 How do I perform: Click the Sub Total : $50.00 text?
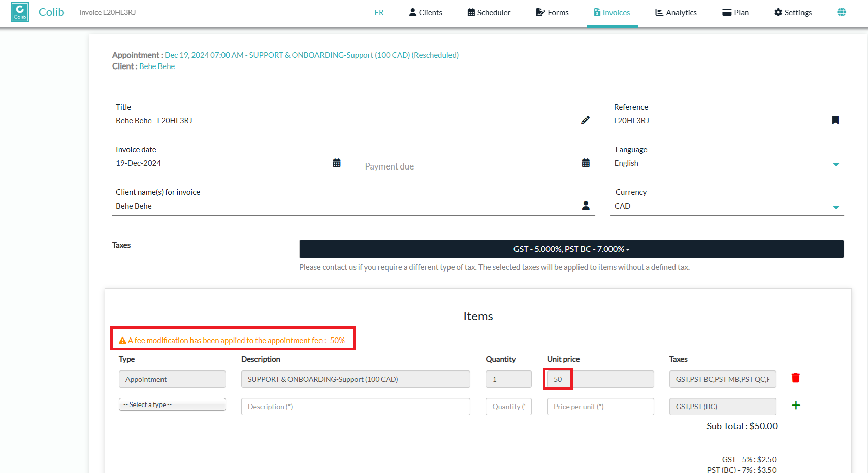click(x=742, y=426)
